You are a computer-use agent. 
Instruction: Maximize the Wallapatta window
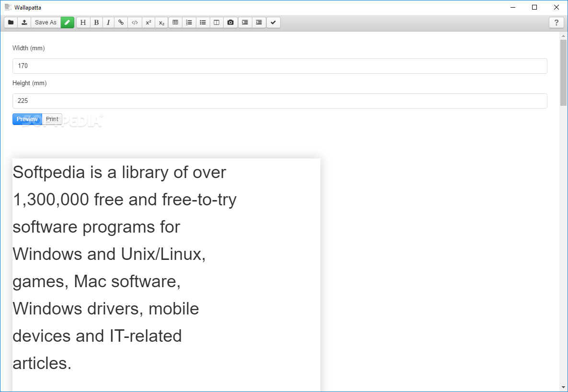point(534,7)
